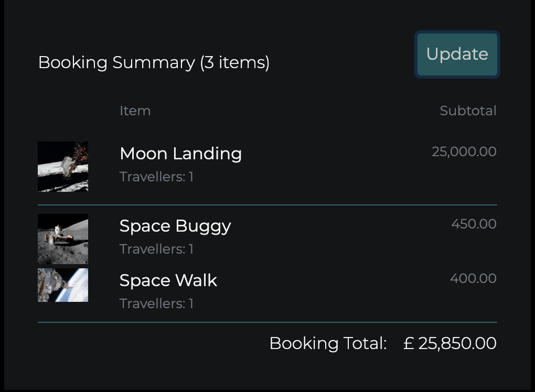This screenshot has width=535, height=392.
Task: Click the Booking Total label
Action: point(327,343)
